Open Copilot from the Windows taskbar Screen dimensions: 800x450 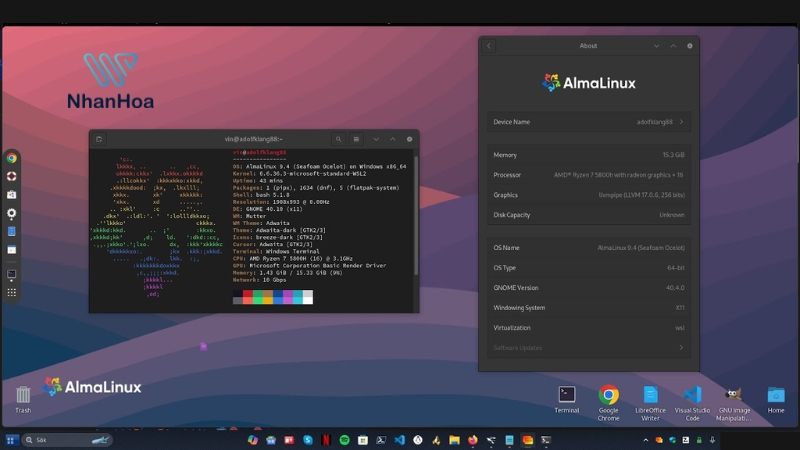tap(253, 440)
